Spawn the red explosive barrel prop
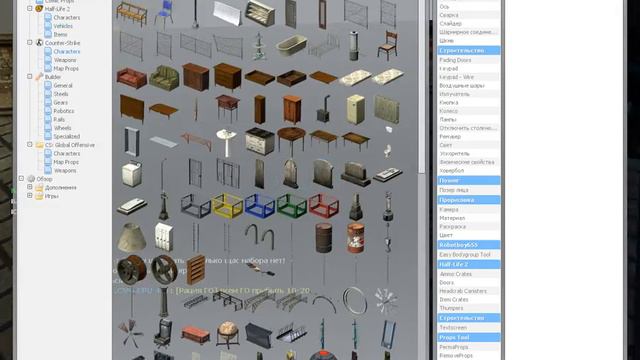The width and height of the screenshot is (640, 360). click(x=356, y=238)
